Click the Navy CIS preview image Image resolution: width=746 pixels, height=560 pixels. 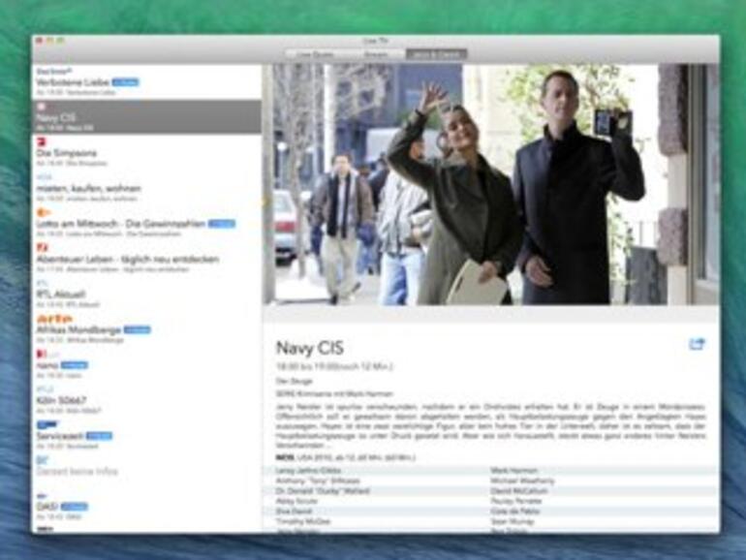[492, 185]
